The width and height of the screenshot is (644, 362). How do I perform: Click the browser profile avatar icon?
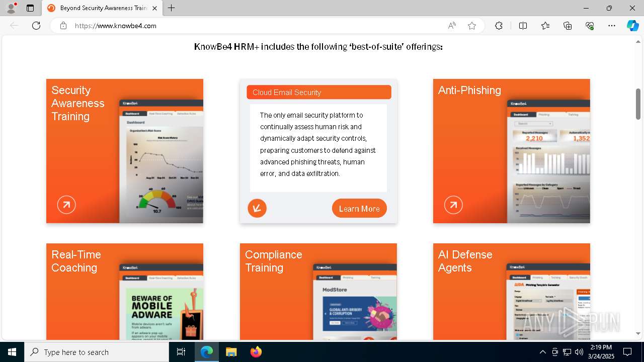point(11,8)
